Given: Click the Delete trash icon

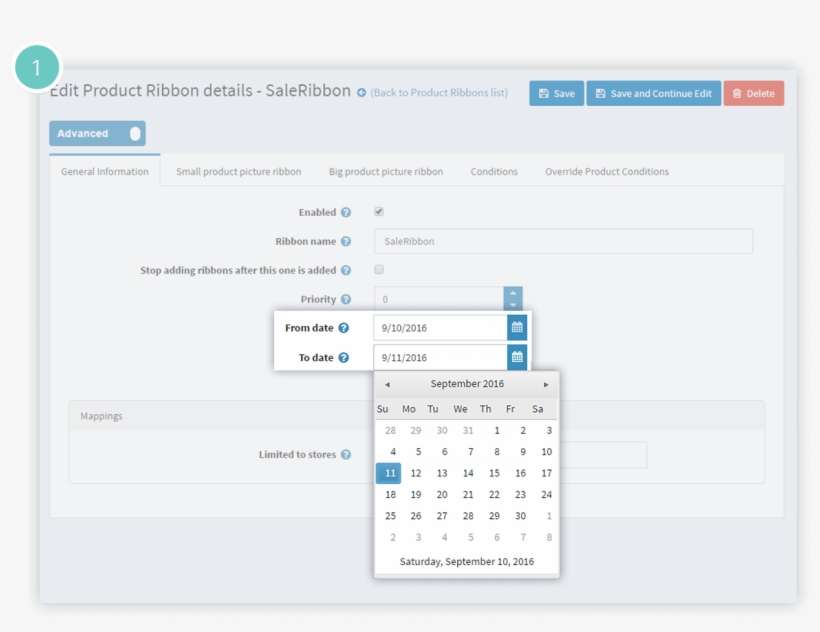Looking at the screenshot, I should (739, 92).
